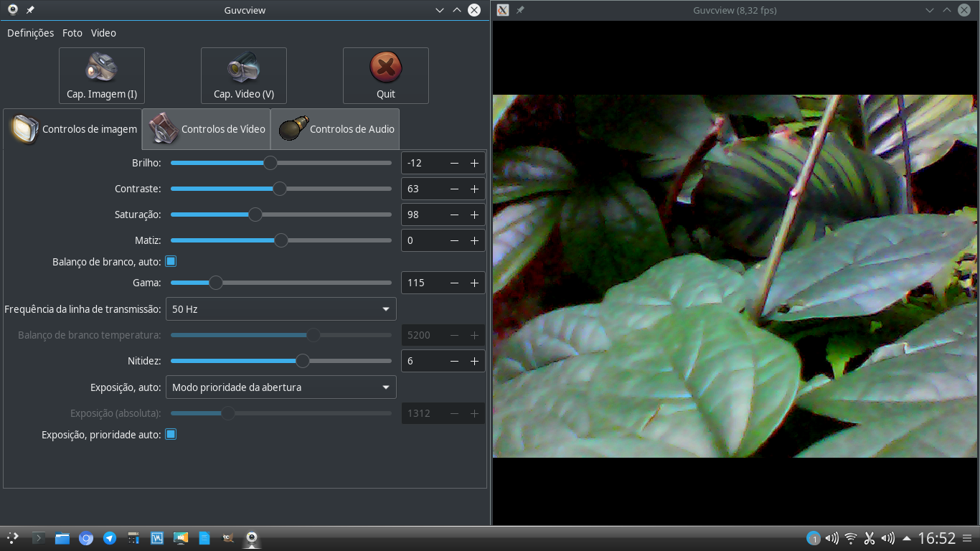Viewport: 980px width, 551px height.
Task: Click the Cap. Imagem camera icon
Action: click(x=101, y=68)
